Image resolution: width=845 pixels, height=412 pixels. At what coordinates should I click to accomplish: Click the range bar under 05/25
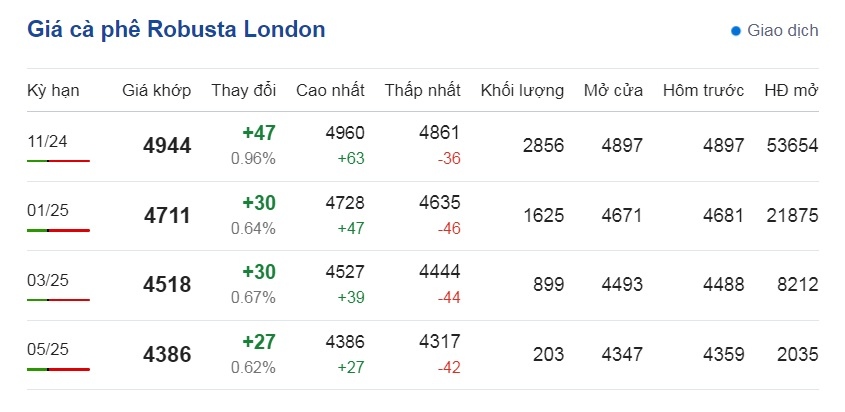tap(58, 369)
